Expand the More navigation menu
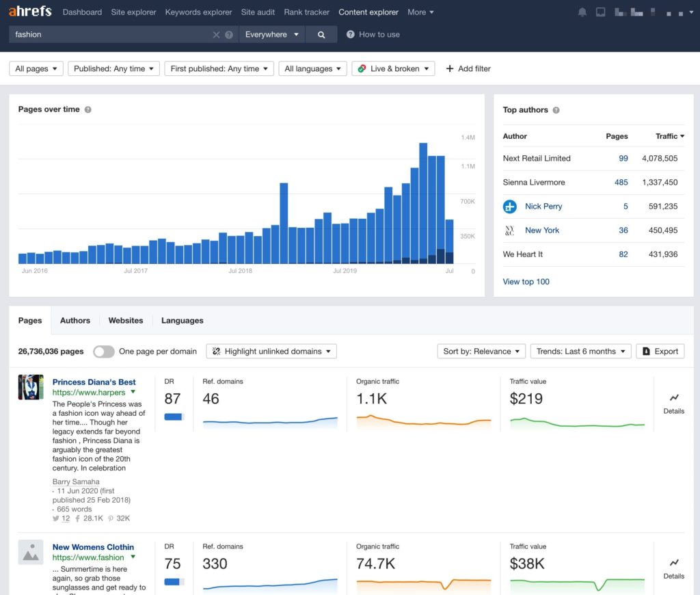 [x=420, y=12]
